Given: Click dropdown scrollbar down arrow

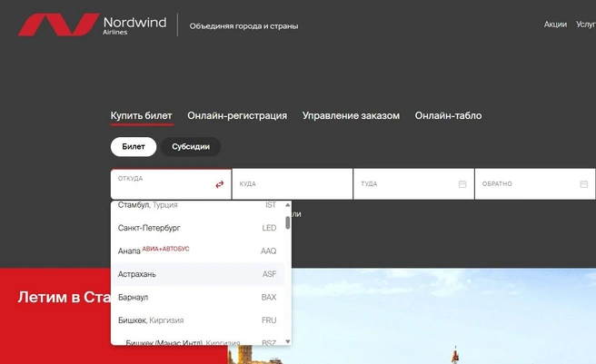Looking at the screenshot, I should [x=288, y=341].
